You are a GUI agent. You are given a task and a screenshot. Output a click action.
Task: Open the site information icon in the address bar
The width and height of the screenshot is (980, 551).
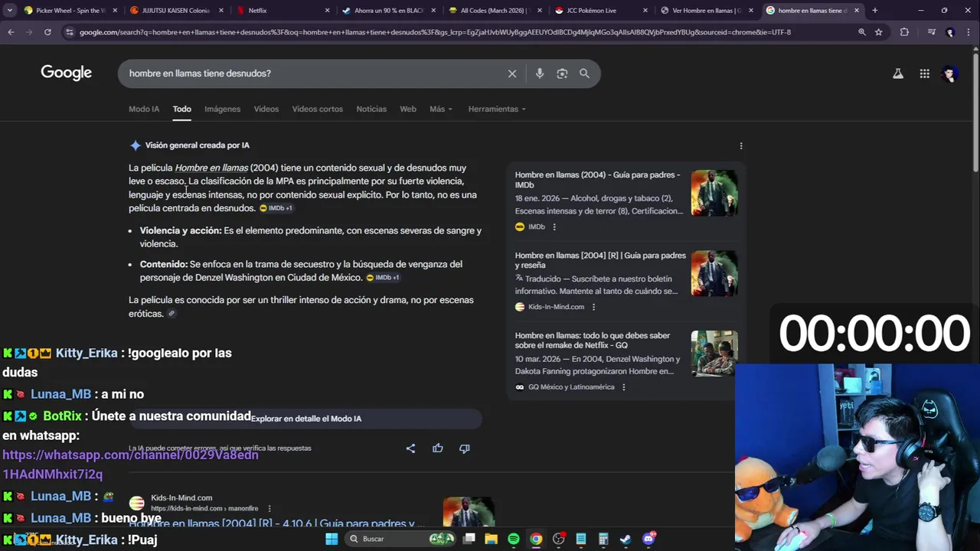coord(70,32)
